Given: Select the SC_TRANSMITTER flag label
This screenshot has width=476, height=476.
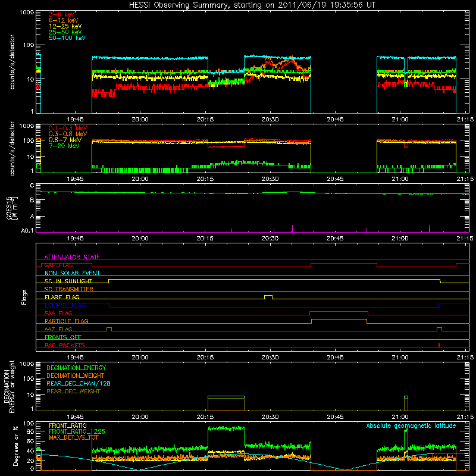Looking at the screenshot, I should [x=69, y=289].
